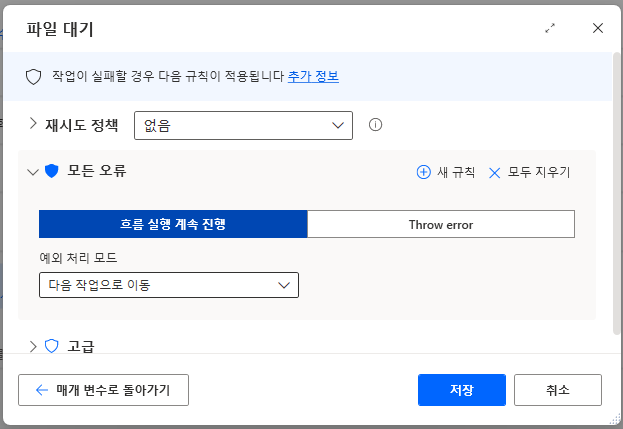Open the 추가 정보 link

pos(313,76)
